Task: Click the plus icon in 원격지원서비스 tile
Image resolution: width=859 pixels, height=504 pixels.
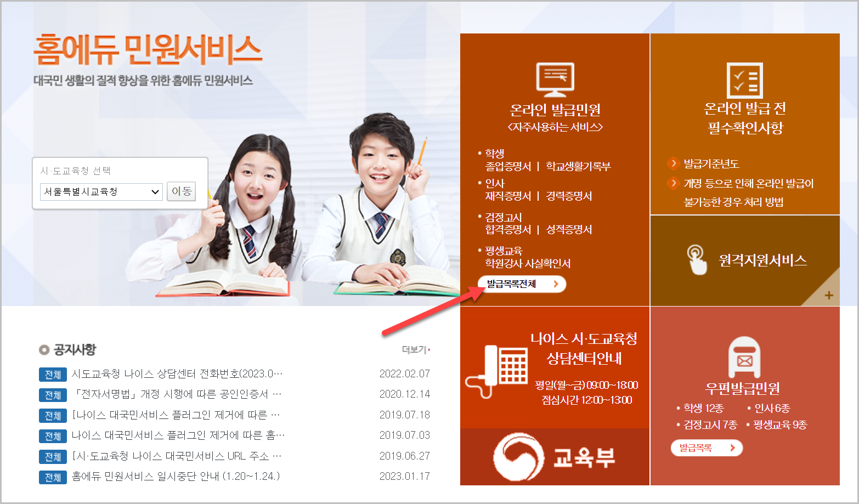Action: coord(829,296)
